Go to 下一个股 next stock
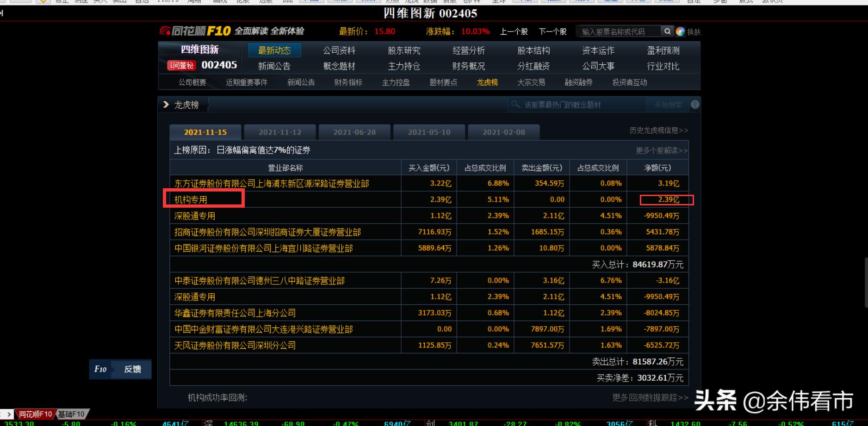Image resolution: width=868 pixels, height=426 pixels. (x=552, y=31)
